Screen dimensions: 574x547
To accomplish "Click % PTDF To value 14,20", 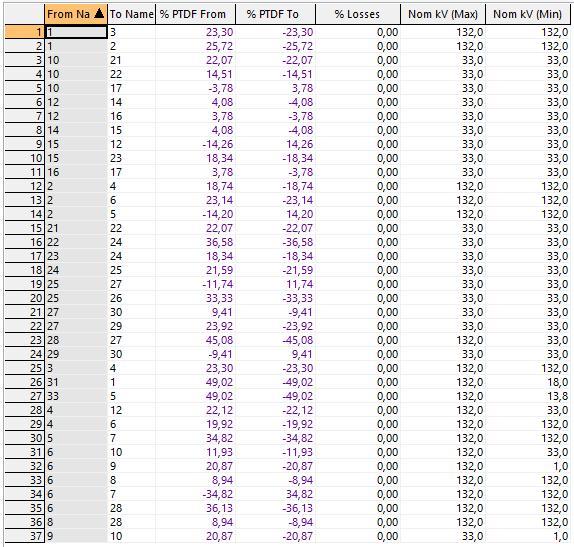I will (x=299, y=214).
